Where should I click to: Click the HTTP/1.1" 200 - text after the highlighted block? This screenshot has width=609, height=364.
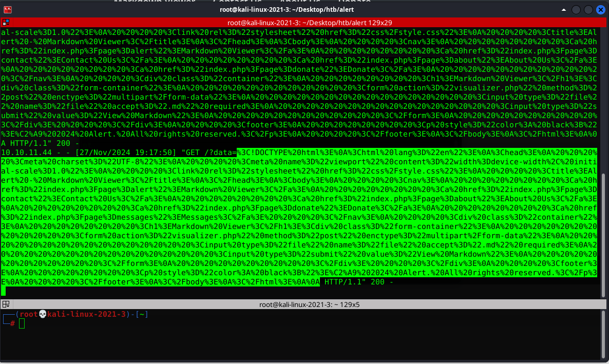(358, 282)
